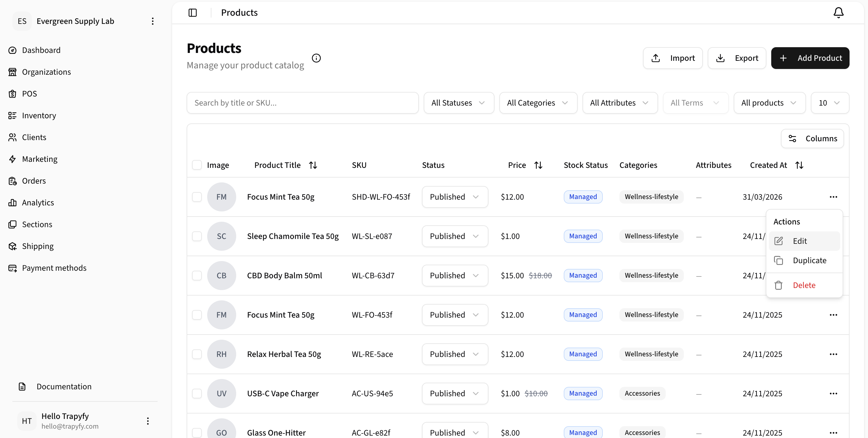Sort by Product Title arrows
Image resolution: width=868 pixels, height=438 pixels.
tap(313, 165)
